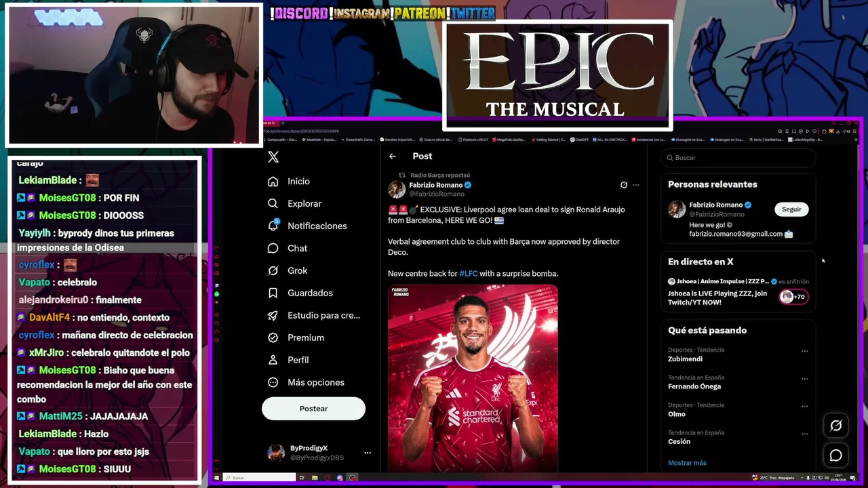Click Yayiylh username in stream chat
The height and width of the screenshot is (488, 868).
point(34,233)
